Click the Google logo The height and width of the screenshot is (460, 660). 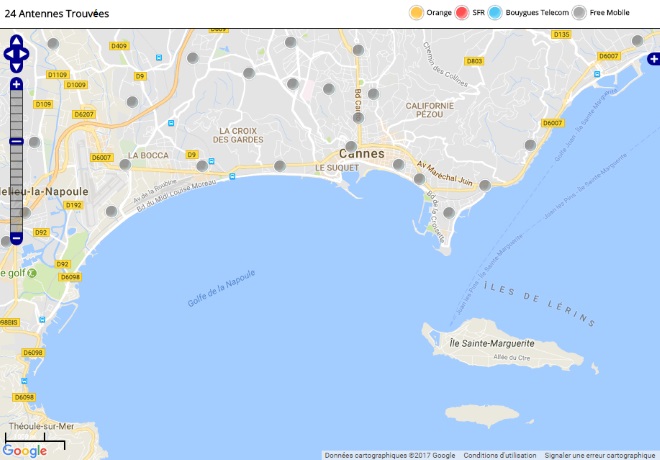tap(25, 451)
